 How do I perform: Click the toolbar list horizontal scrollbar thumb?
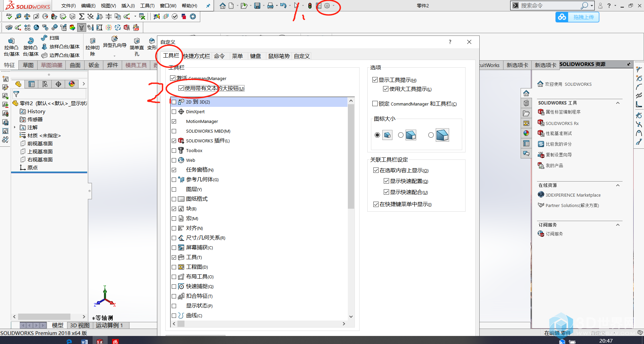pyautogui.click(x=181, y=324)
